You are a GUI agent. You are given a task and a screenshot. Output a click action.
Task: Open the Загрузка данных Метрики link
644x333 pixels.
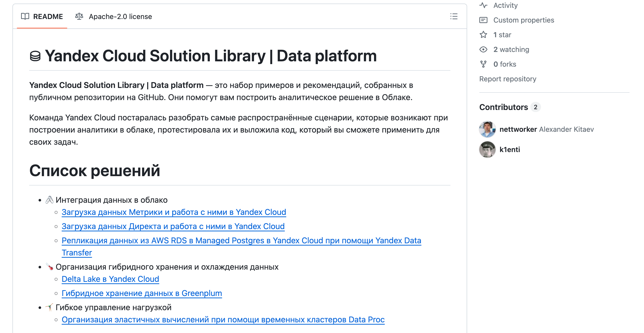click(x=174, y=212)
